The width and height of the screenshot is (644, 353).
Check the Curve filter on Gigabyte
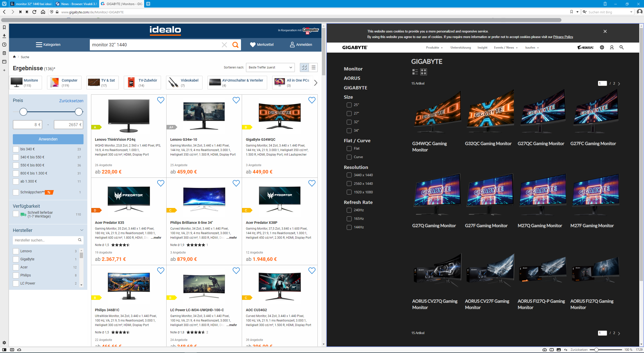coord(349,157)
